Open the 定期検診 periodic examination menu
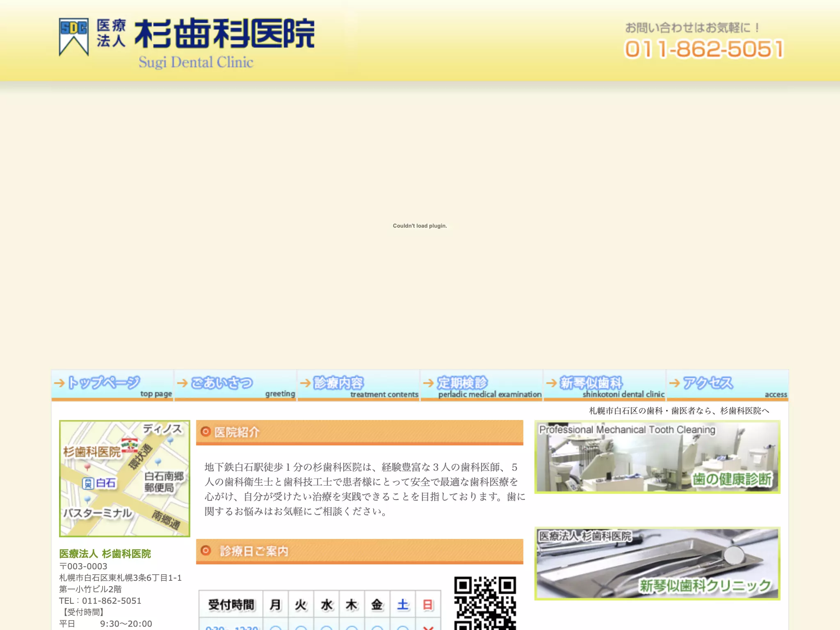This screenshot has height=630, width=840. pos(482,386)
